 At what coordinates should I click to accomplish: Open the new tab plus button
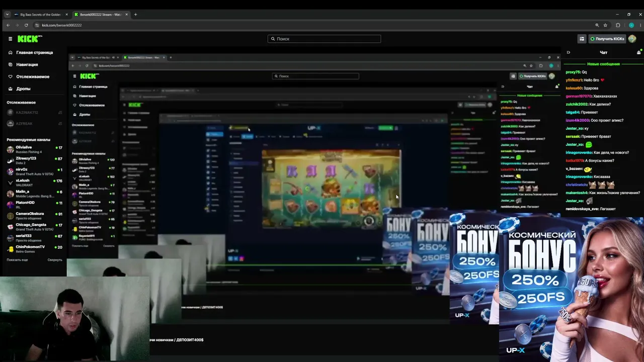click(135, 15)
